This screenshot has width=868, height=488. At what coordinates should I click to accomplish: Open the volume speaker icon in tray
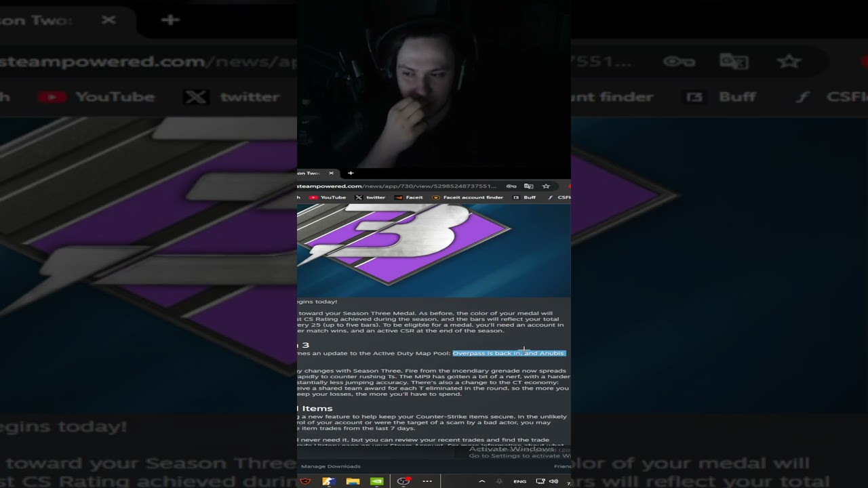[553, 481]
